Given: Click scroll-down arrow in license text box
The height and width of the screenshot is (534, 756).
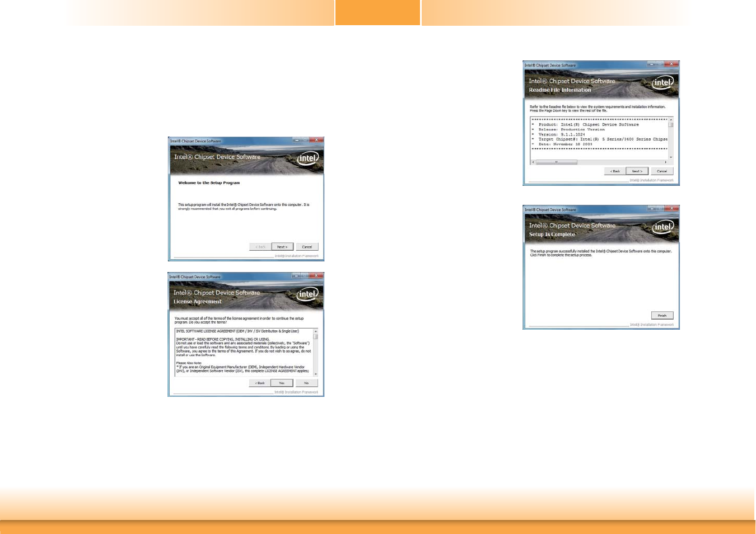Looking at the screenshot, I should click(x=315, y=374).
